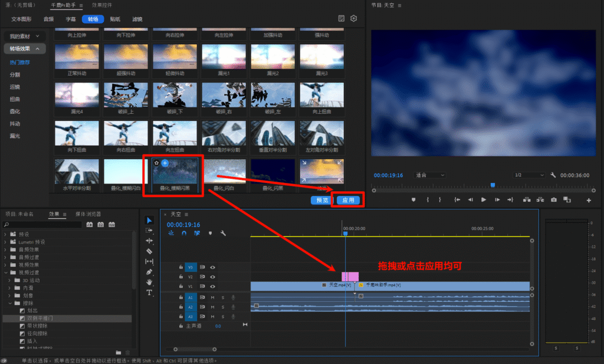Toggle timeline snap magnet icon
This screenshot has width=604, height=364.
click(183, 233)
